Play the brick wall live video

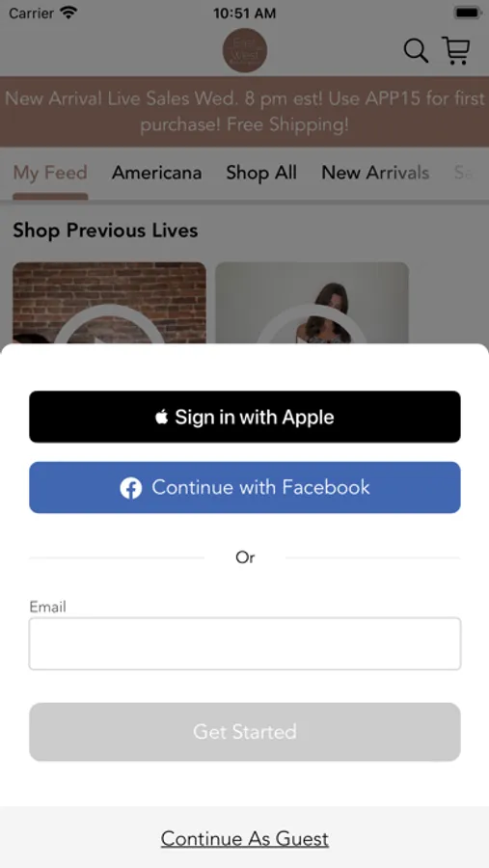tap(109, 303)
